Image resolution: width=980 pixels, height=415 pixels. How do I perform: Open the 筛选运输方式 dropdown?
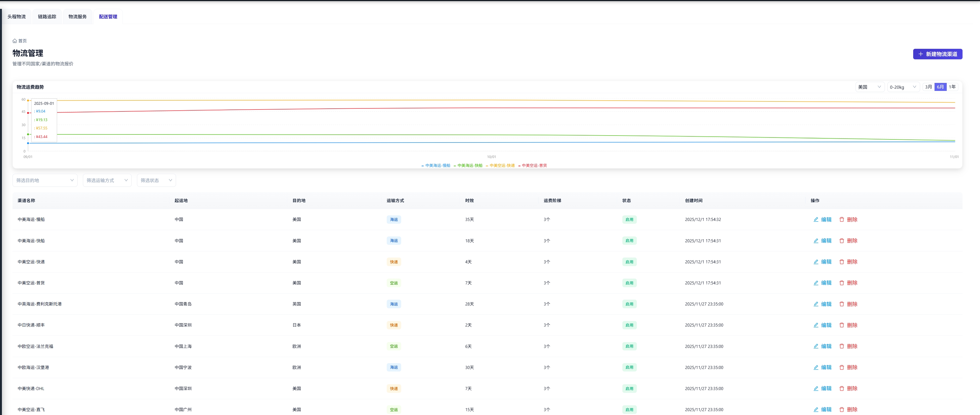[x=107, y=180]
